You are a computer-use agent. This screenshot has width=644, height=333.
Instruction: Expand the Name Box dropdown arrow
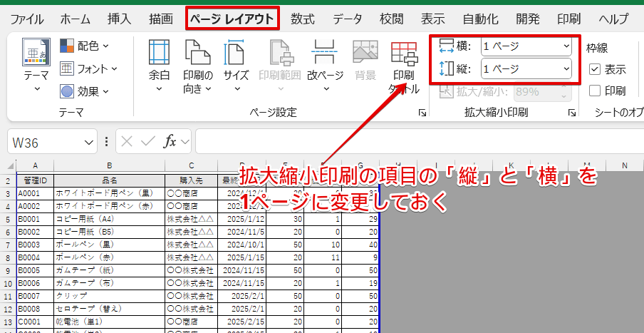tap(88, 142)
